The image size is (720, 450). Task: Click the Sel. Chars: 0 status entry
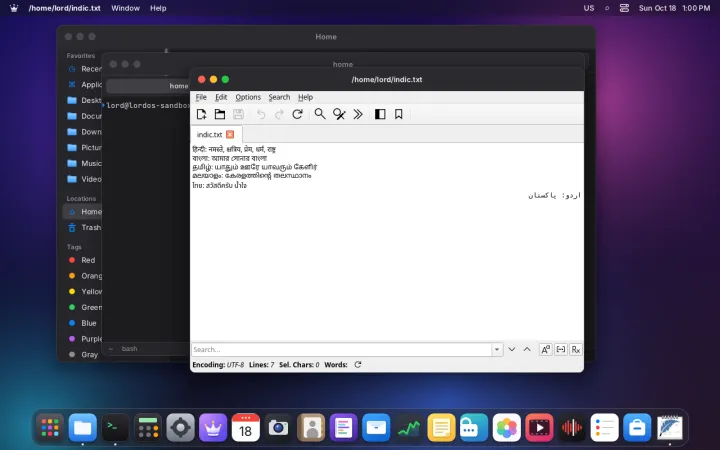[299, 365]
